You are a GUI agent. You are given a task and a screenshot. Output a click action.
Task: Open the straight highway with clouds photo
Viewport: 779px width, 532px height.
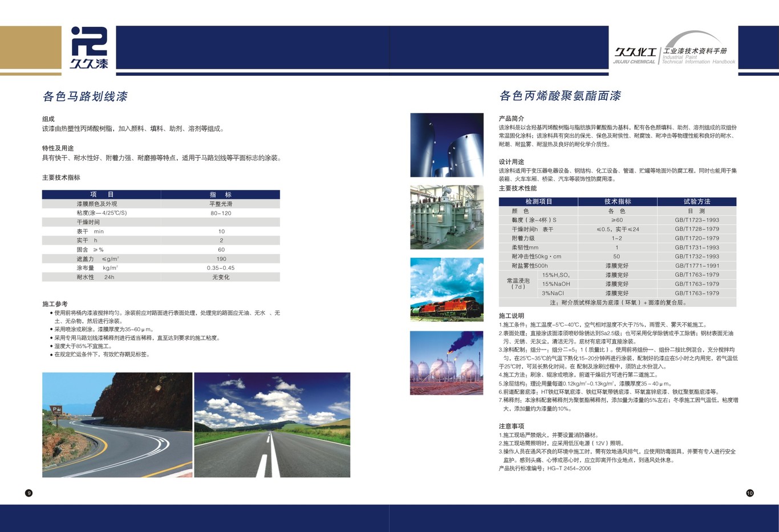pyautogui.click(x=272, y=425)
